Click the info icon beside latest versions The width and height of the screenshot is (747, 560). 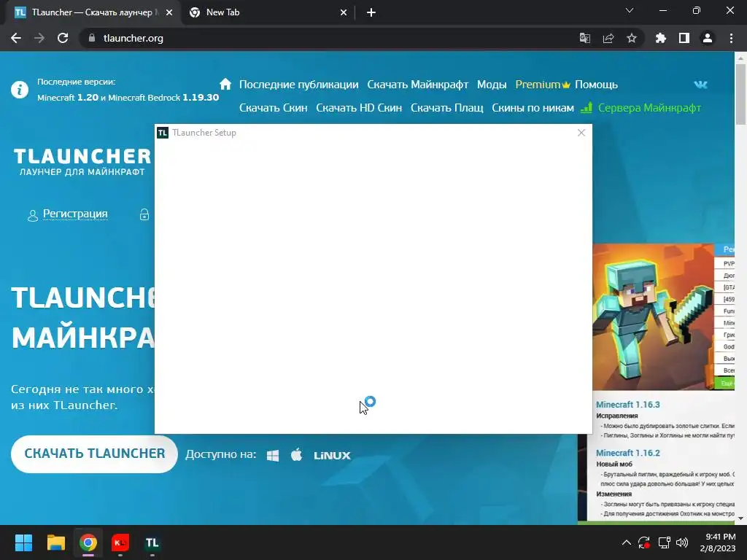[20, 90]
